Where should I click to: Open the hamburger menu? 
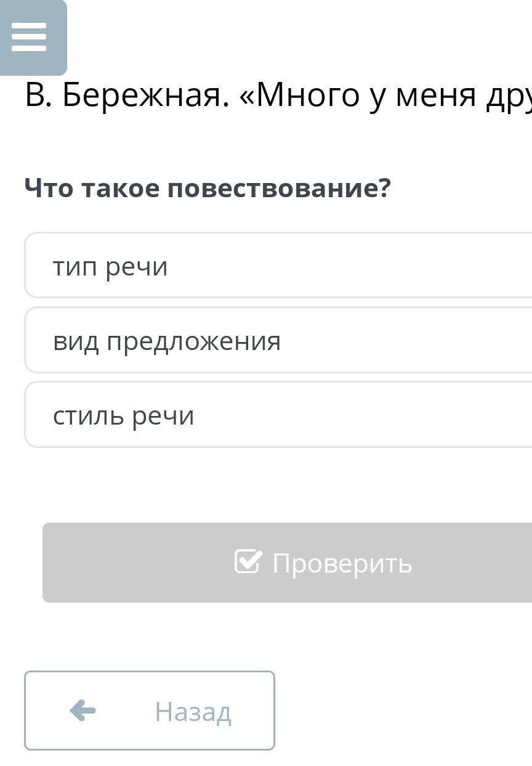[29, 37]
